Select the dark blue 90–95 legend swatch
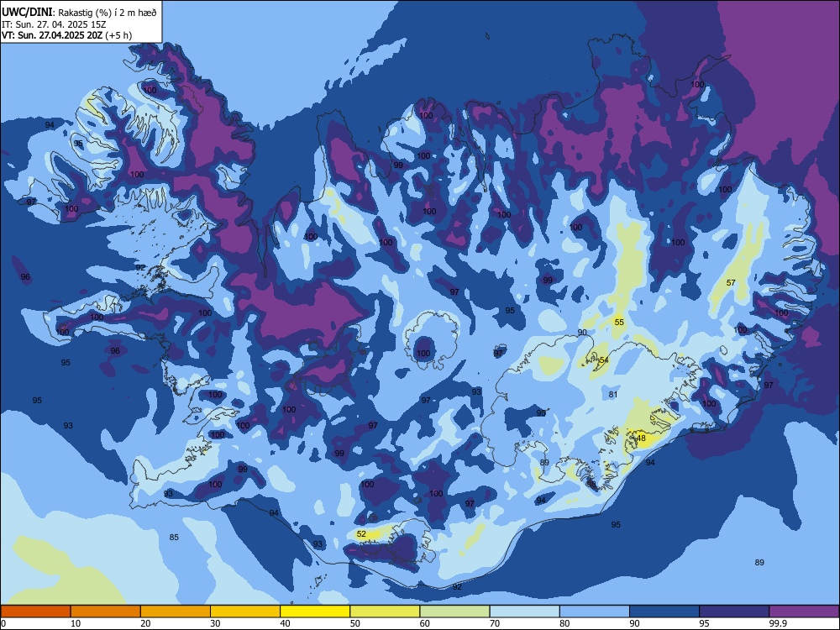This screenshot has width=840, height=630. click(x=664, y=612)
